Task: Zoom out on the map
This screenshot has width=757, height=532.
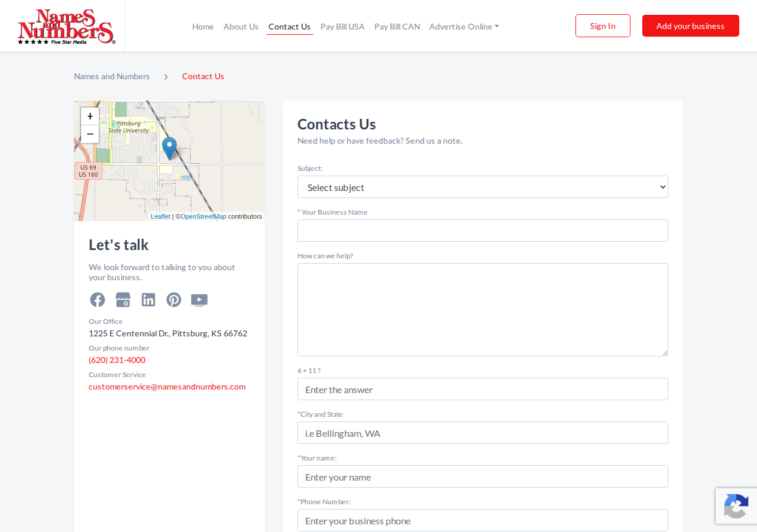Action: (x=90, y=134)
